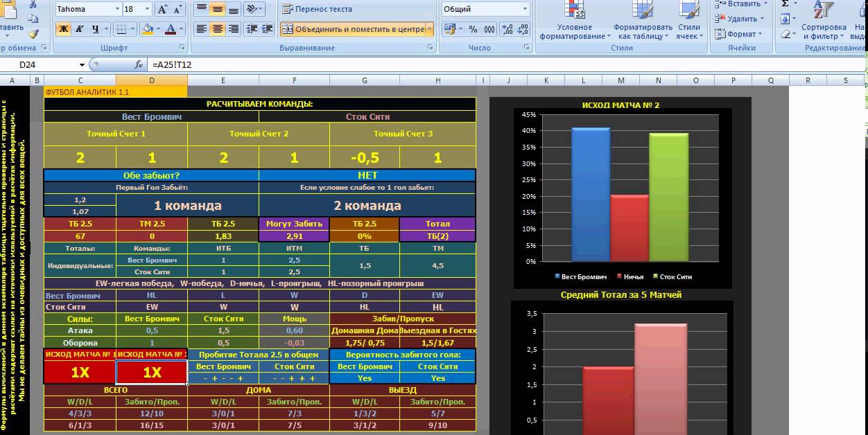The width and height of the screenshot is (868, 435).
Task: Toggle Объединить и поместить в центре
Action: coord(353,29)
